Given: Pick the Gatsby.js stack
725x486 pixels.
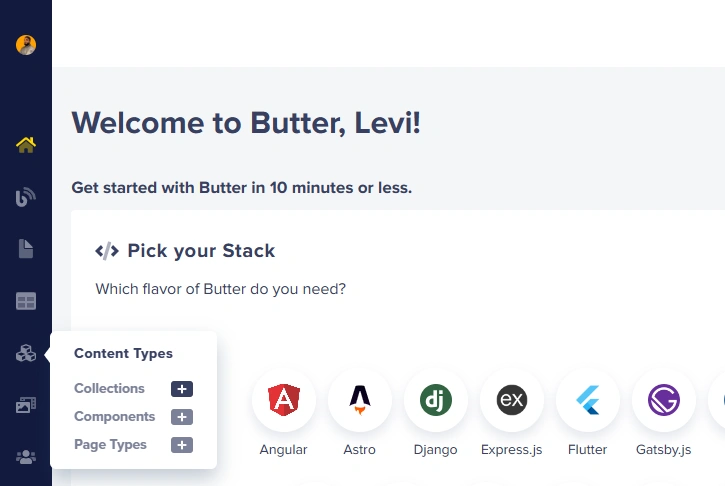Looking at the screenshot, I should pos(664,400).
